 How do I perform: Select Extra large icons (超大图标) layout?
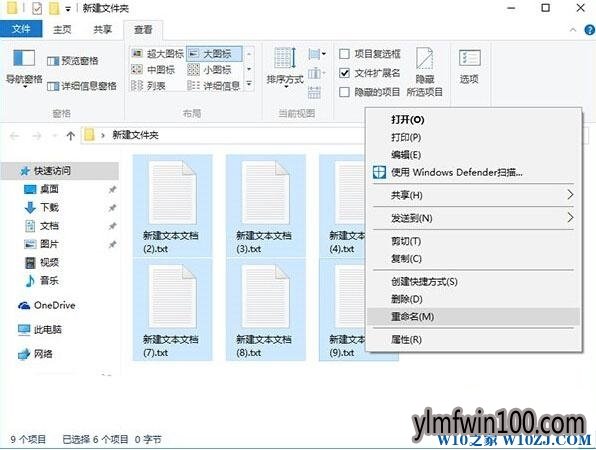(x=157, y=54)
